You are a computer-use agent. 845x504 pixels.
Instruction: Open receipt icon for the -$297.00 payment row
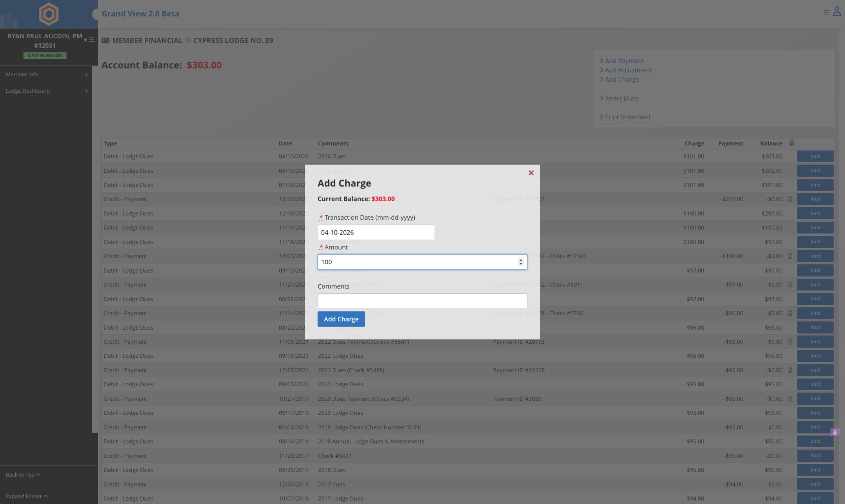click(790, 199)
